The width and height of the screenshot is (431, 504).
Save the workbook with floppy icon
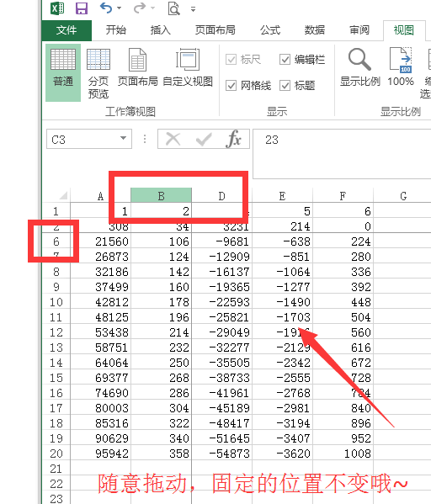point(82,8)
